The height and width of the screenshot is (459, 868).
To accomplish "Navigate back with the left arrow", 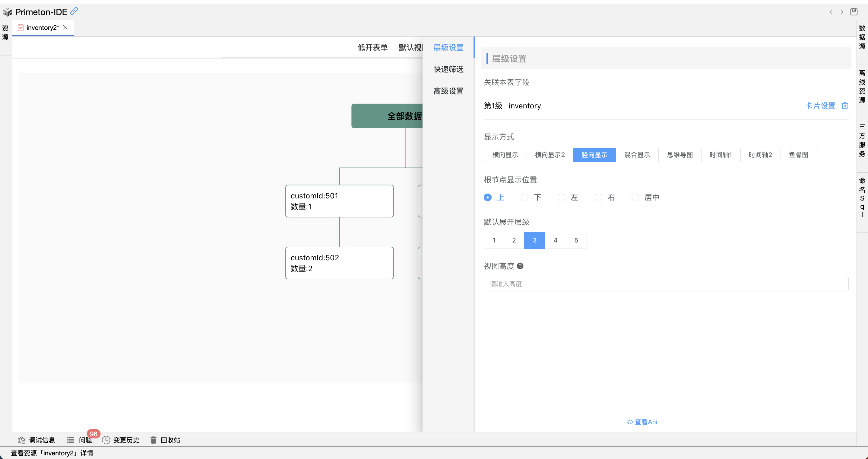I will [831, 12].
